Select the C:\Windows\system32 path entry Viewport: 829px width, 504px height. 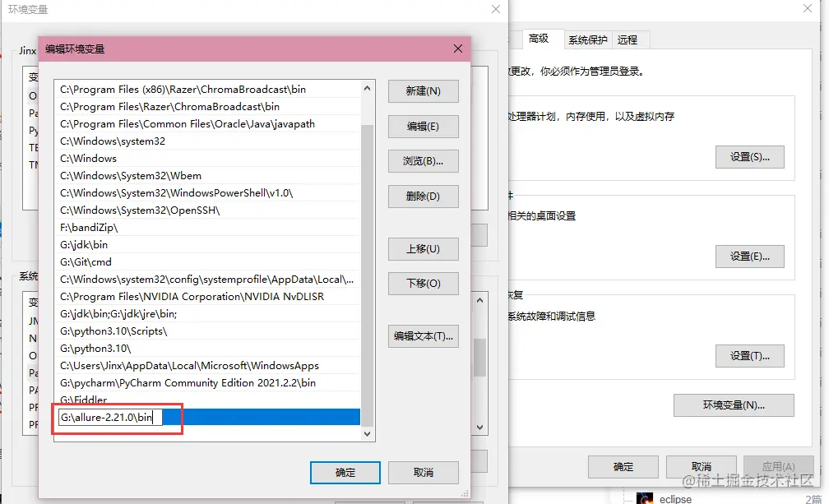[207, 141]
